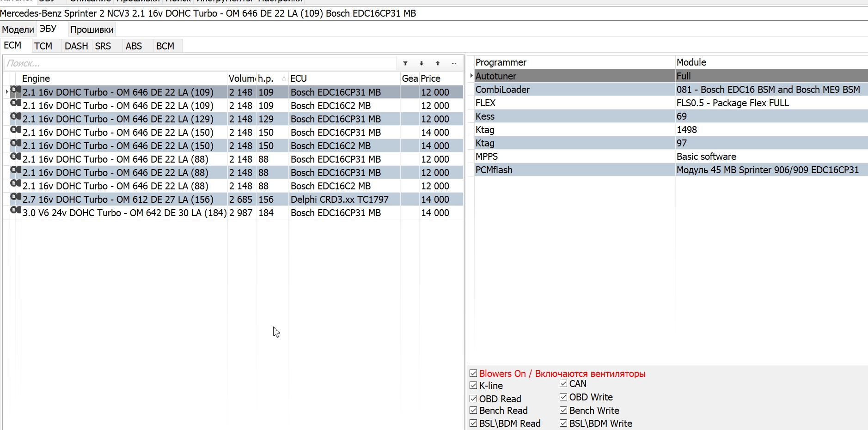Switch to the TCM tab
Image resolution: width=868 pixels, height=430 pixels.
pos(43,46)
